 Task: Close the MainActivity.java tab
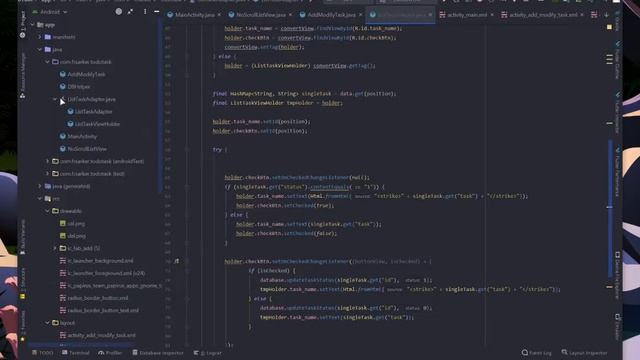(x=219, y=15)
